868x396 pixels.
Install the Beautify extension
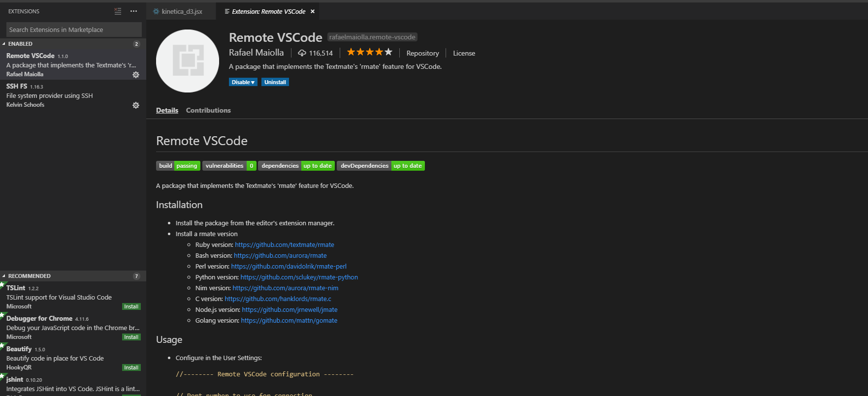pyautogui.click(x=131, y=367)
